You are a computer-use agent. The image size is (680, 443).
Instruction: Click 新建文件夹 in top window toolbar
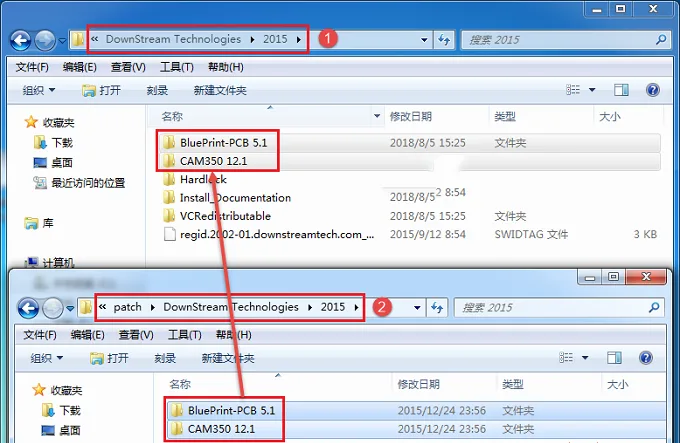pyautogui.click(x=220, y=90)
